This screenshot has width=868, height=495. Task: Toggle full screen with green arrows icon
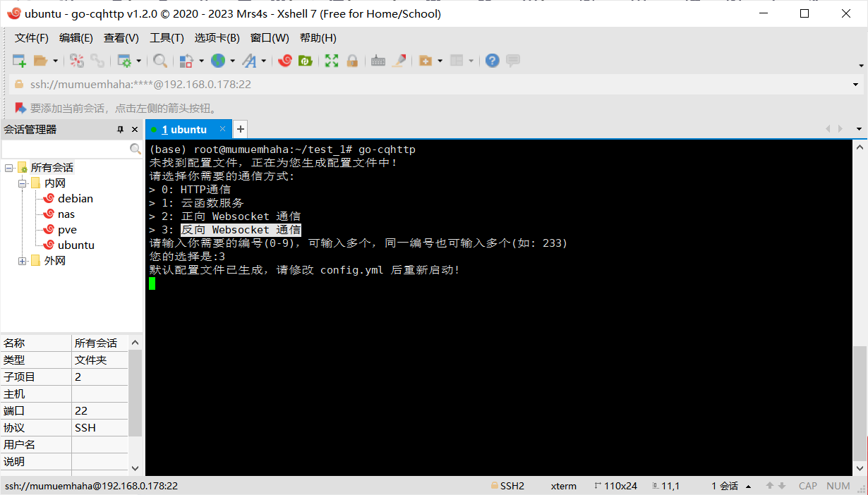click(332, 61)
